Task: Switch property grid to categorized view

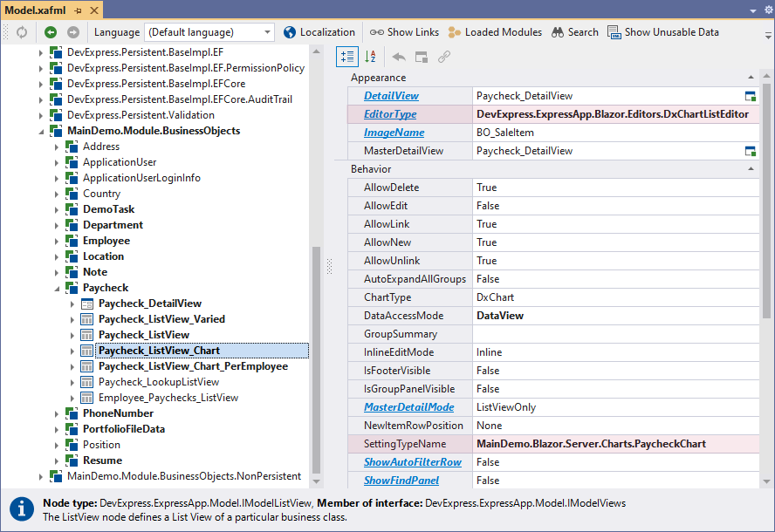Action: click(347, 57)
